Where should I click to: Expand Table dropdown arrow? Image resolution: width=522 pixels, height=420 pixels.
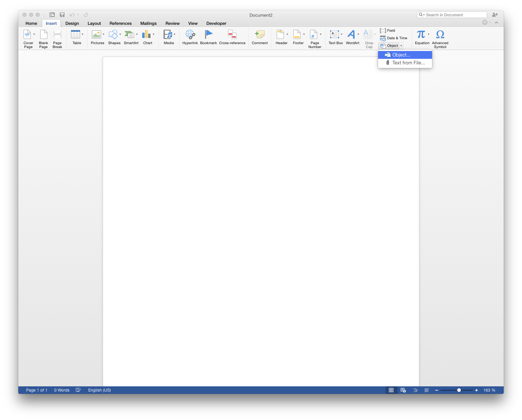(x=82, y=34)
